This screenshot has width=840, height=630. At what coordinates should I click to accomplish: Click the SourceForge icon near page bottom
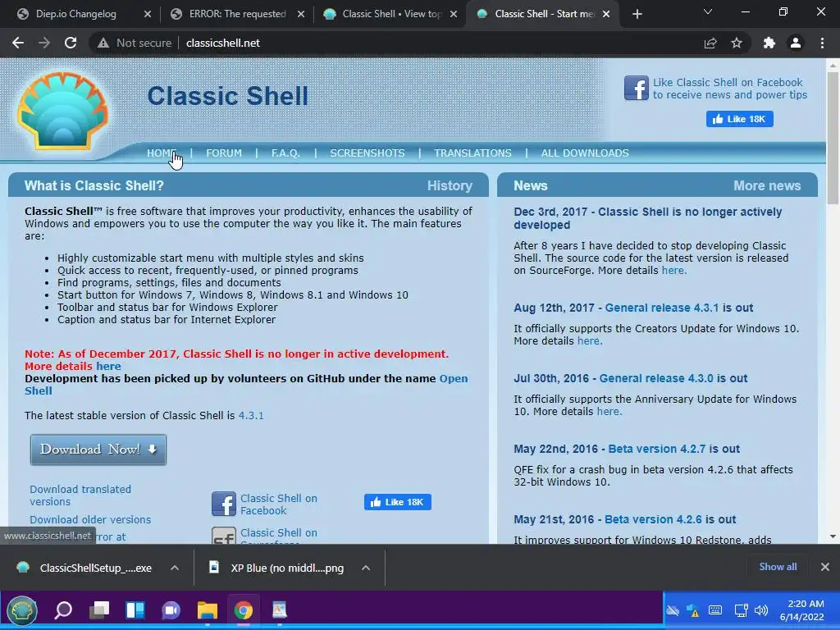click(223, 536)
